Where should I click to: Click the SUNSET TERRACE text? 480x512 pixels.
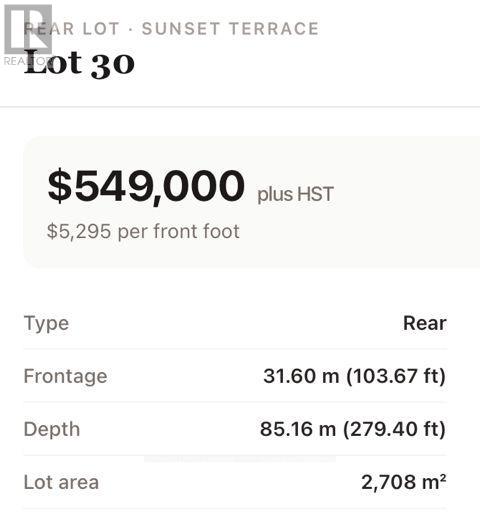click(230, 29)
